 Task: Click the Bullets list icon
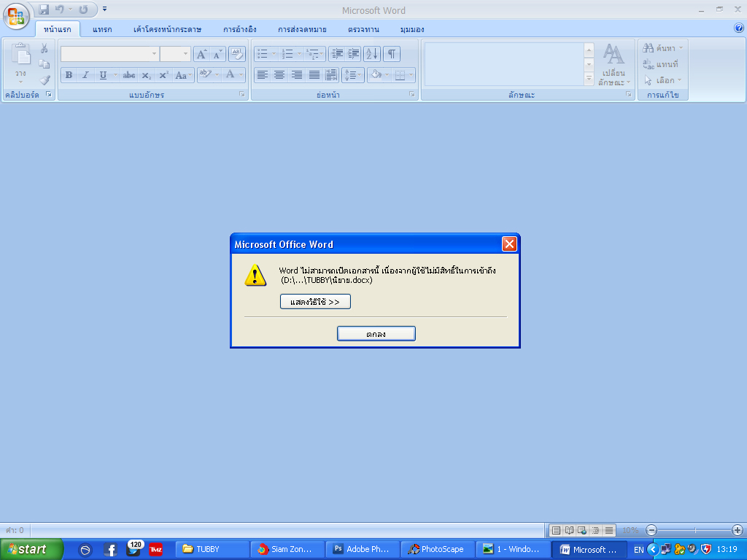point(263,54)
